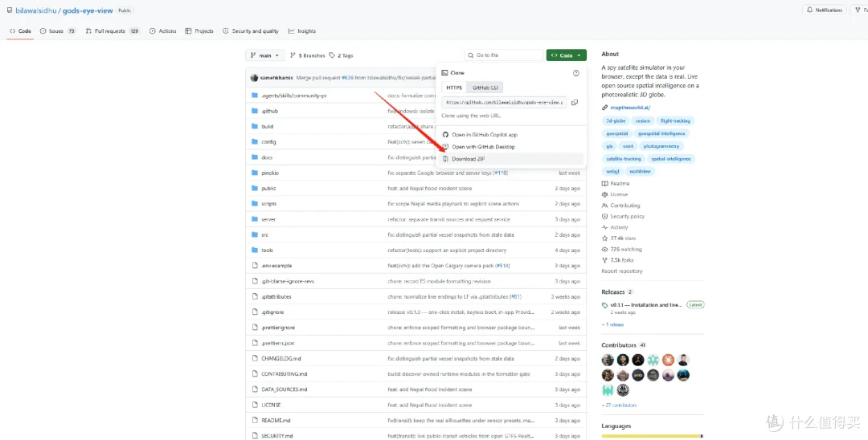The height and width of the screenshot is (440, 868).
Task: Click the CHANGELOG.md file icon
Action: coord(255,359)
